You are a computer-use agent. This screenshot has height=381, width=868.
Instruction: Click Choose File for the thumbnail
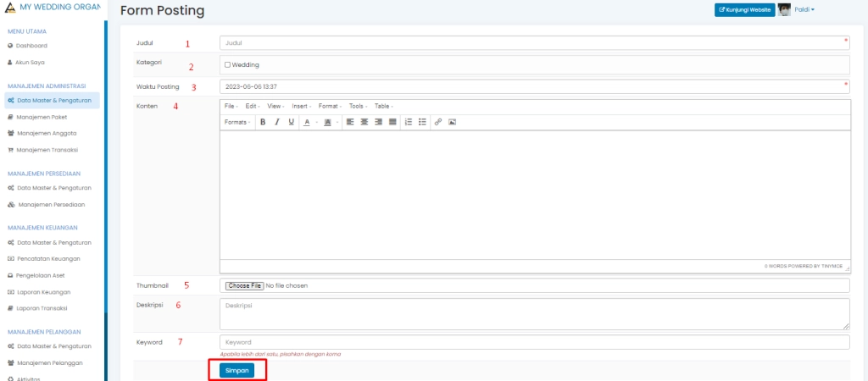[x=245, y=285]
